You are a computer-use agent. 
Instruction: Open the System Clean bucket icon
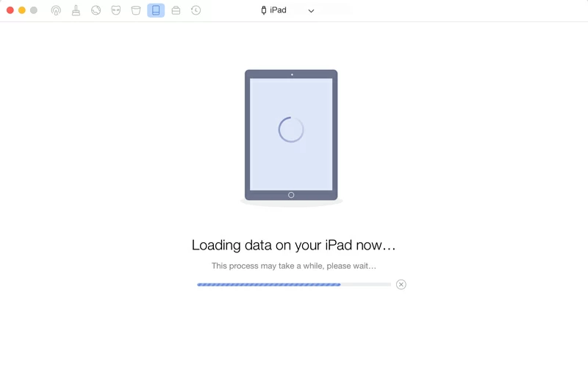click(x=135, y=10)
